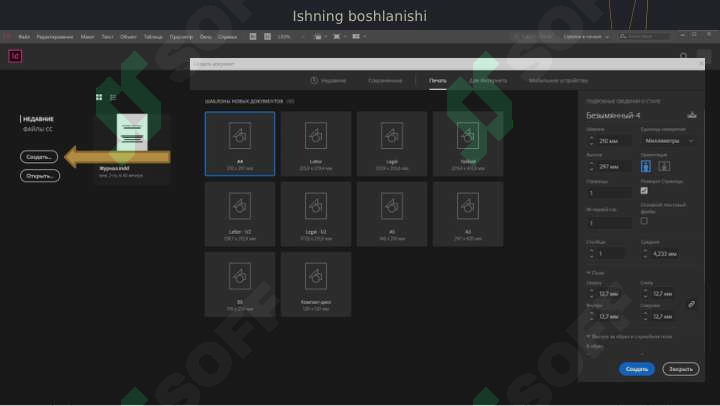The image size is (720, 406).
Task: Open the Миллиметры units dropdown
Action: [x=668, y=141]
